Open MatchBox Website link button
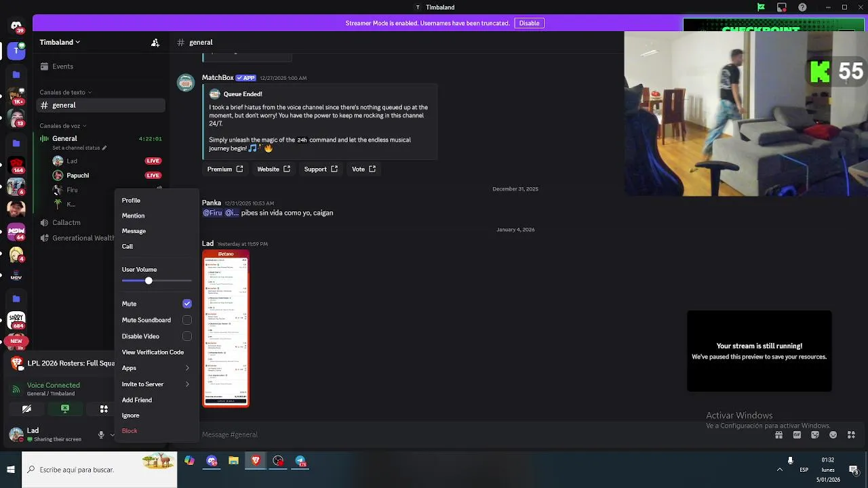Image resolution: width=868 pixels, height=488 pixels. 273,169
